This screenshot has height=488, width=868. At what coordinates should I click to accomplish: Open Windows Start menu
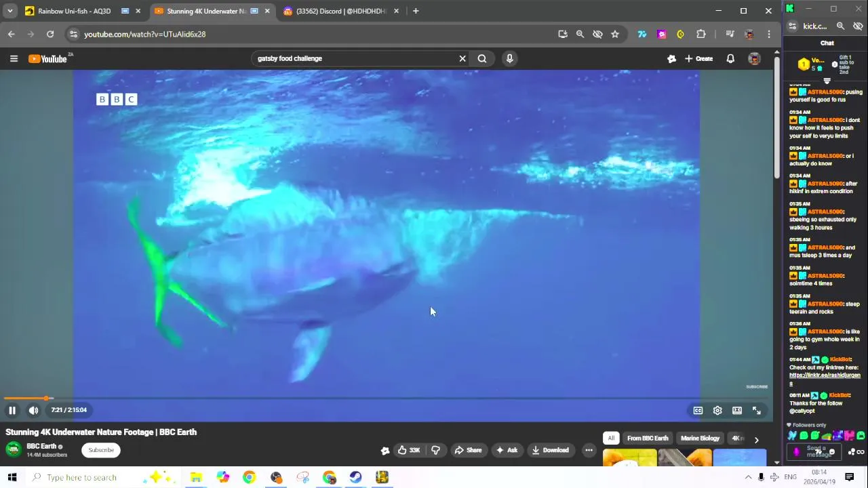(x=12, y=477)
